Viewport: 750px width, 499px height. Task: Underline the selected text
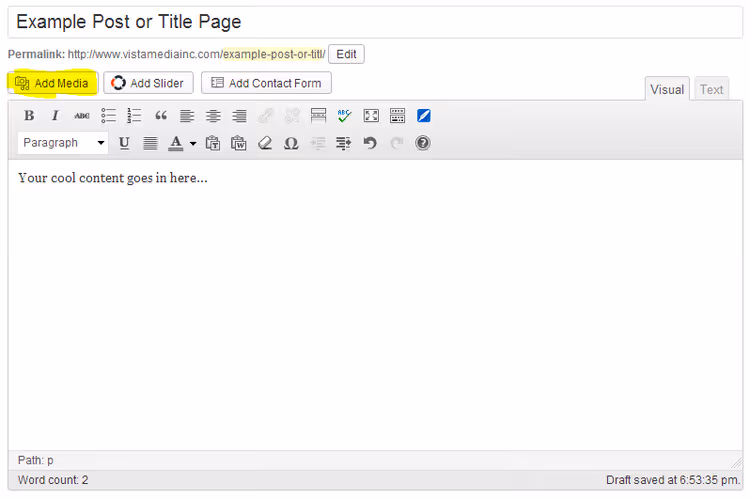coord(124,143)
